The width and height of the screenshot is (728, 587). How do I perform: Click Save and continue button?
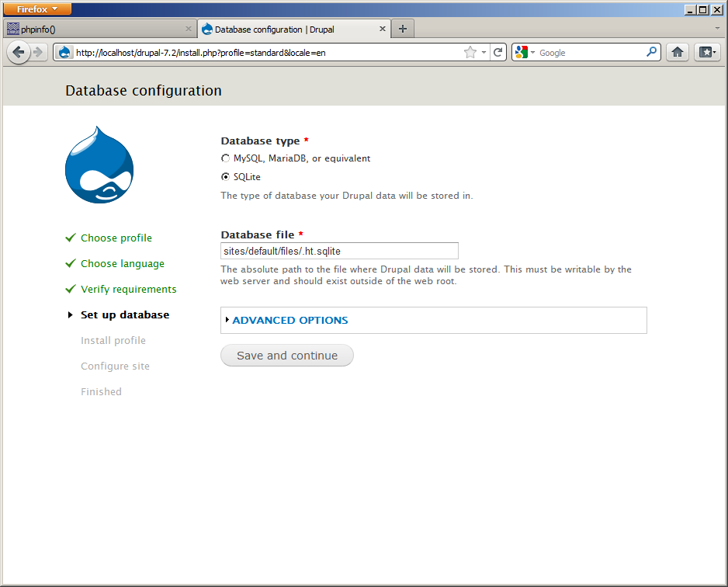tap(287, 356)
